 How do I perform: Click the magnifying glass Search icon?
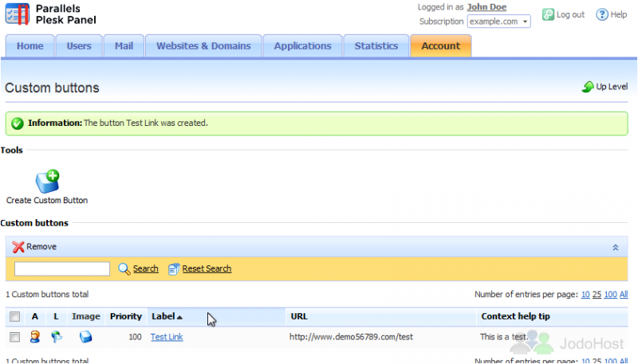pyautogui.click(x=124, y=269)
